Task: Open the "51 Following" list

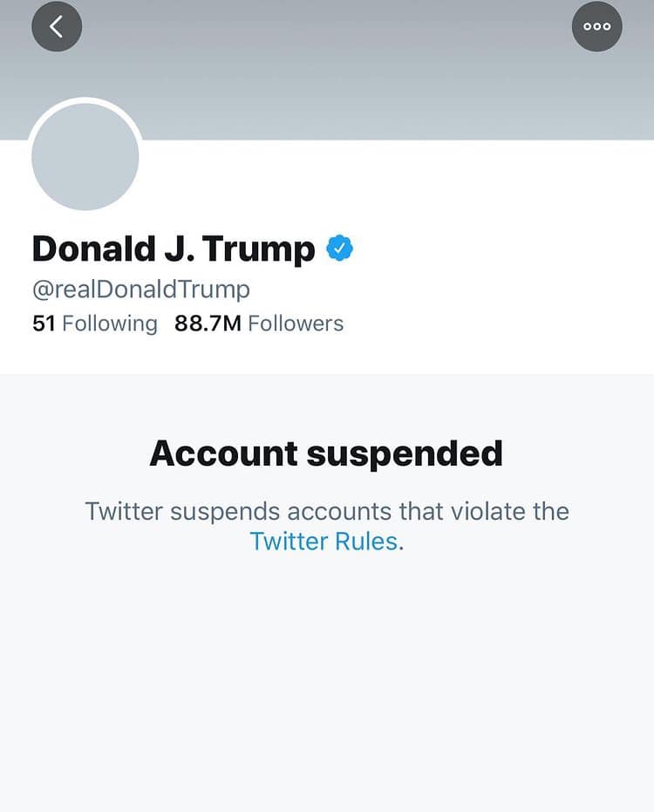Action: pos(94,324)
